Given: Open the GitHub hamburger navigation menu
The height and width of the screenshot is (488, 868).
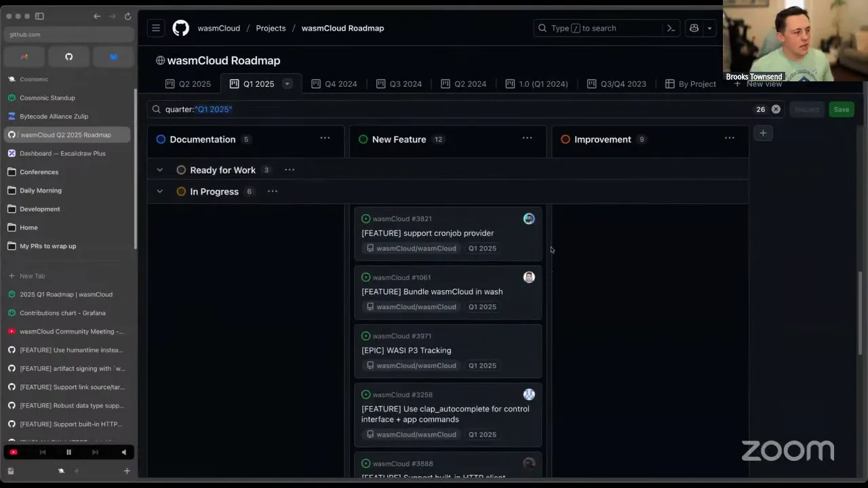Looking at the screenshot, I should click(156, 28).
